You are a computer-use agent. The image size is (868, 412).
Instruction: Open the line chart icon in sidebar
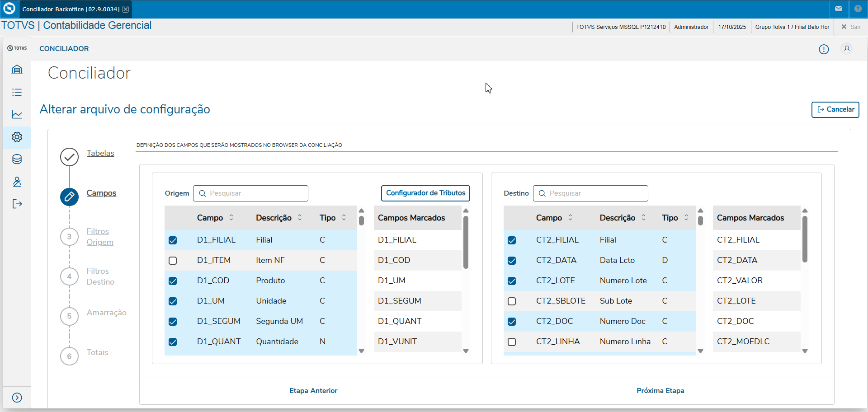pyautogui.click(x=17, y=114)
